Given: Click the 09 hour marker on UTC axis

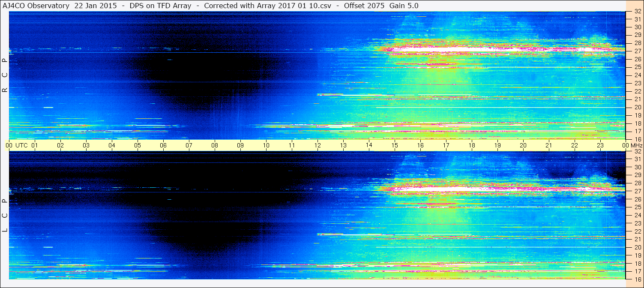Looking at the screenshot, I should coord(240,145).
